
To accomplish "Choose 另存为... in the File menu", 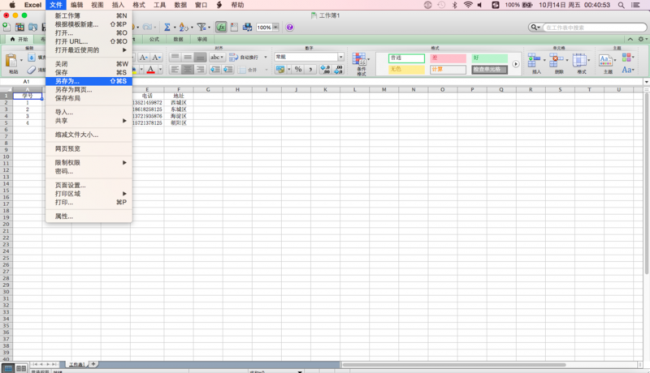I will pos(89,81).
